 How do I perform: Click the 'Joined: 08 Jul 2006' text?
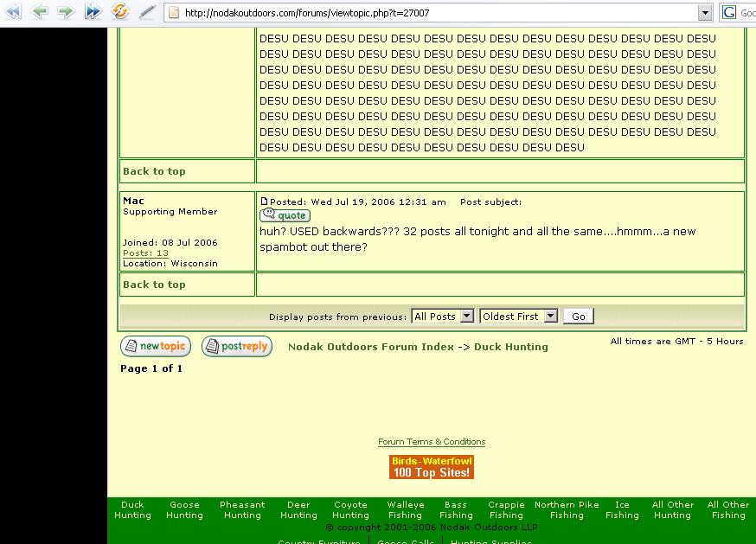click(x=170, y=242)
